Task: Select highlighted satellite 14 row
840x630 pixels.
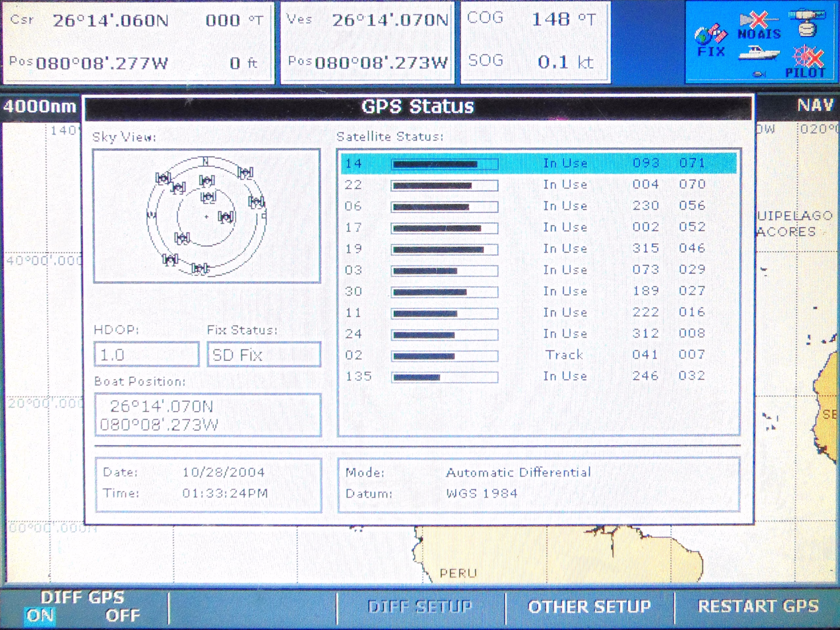Action: [538, 163]
